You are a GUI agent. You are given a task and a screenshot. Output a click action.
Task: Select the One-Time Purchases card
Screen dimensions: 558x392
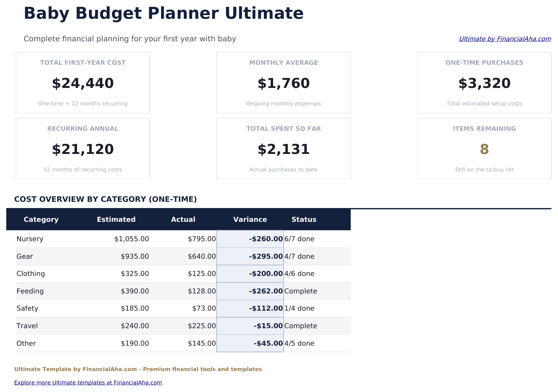click(x=484, y=83)
